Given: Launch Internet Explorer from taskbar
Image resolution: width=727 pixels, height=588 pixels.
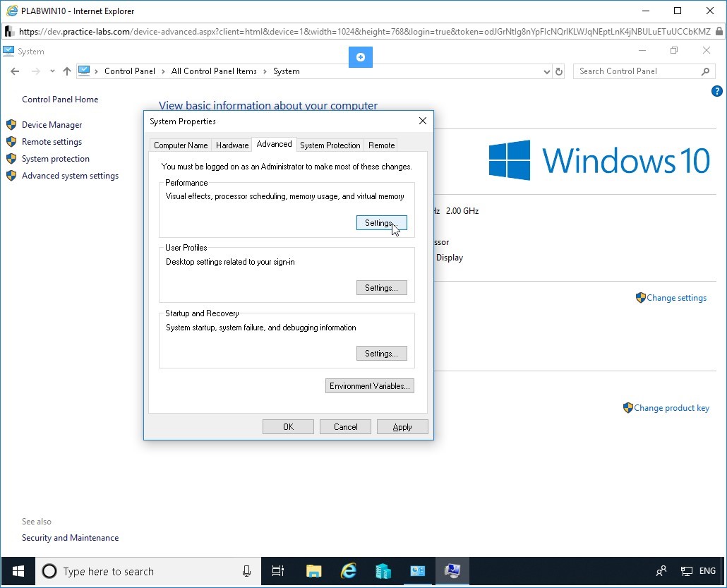Looking at the screenshot, I should pos(349,571).
